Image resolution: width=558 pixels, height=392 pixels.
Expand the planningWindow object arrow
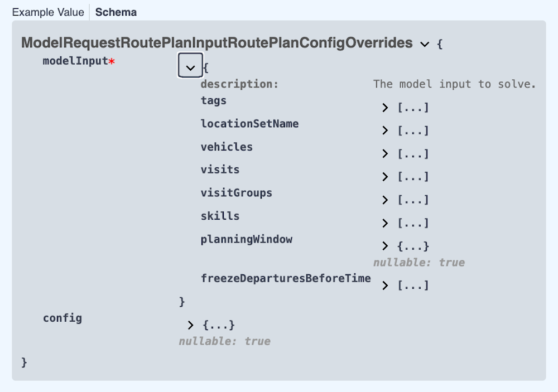[x=385, y=246]
